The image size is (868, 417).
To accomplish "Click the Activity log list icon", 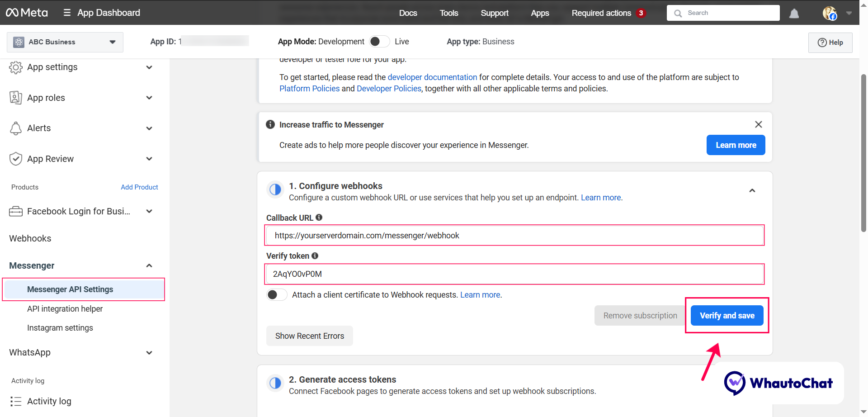I will [x=16, y=401].
